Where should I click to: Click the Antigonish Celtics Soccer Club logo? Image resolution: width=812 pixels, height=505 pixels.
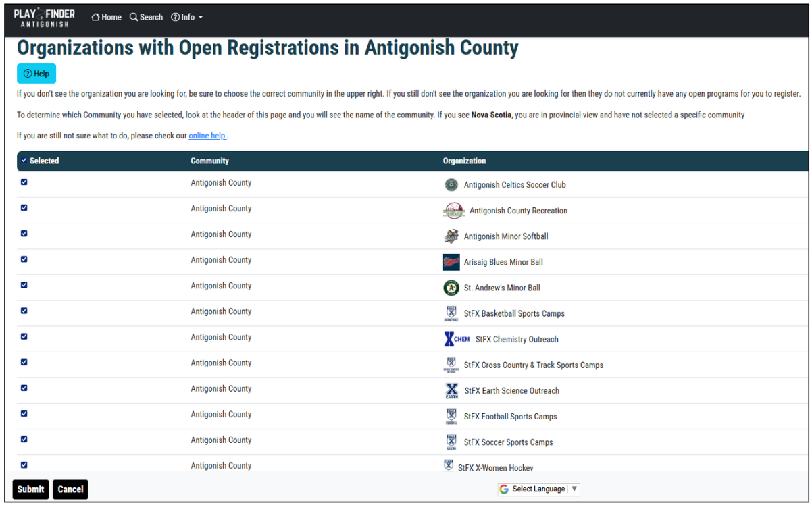click(x=451, y=185)
